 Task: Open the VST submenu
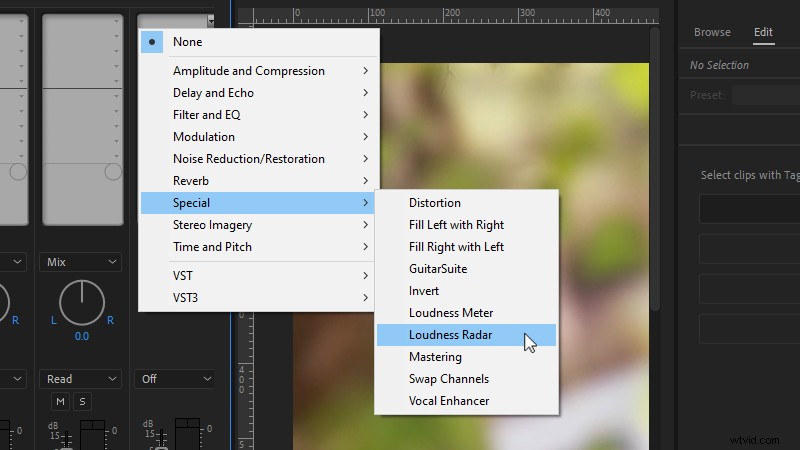pyautogui.click(x=258, y=276)
